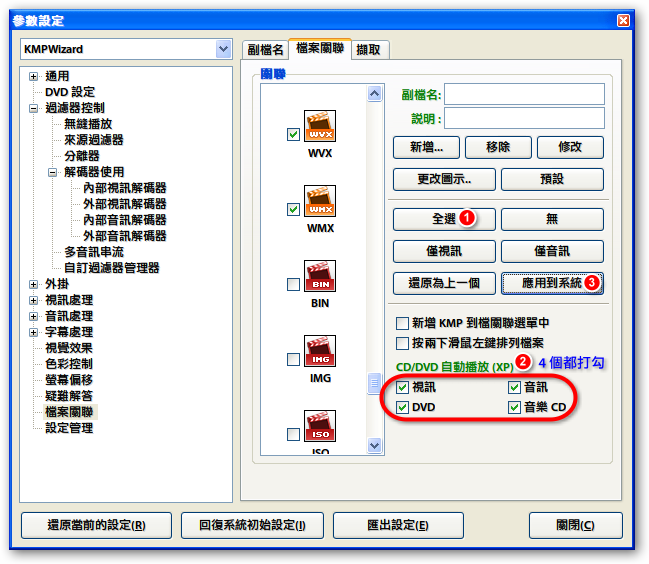Image resolution: width=649 pixels, height=564 pixels.
Task: Collapse the 過濾器控制 tree node
Action: [34, 108]
